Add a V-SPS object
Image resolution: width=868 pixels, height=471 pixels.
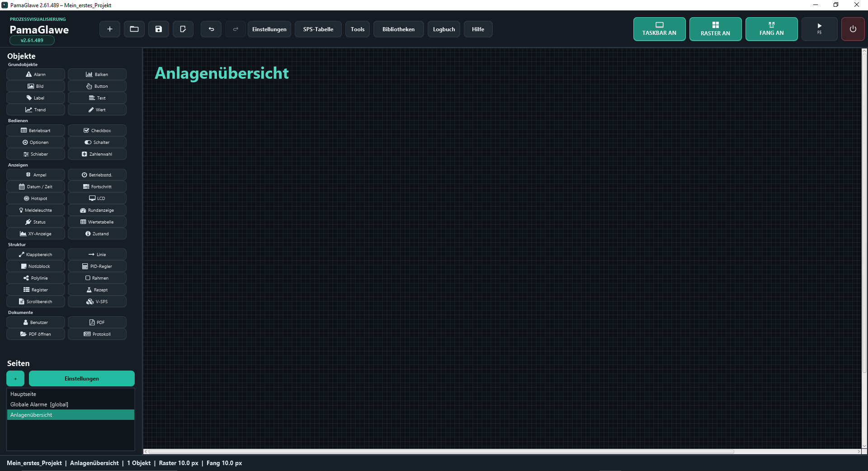tap(97, 301)
